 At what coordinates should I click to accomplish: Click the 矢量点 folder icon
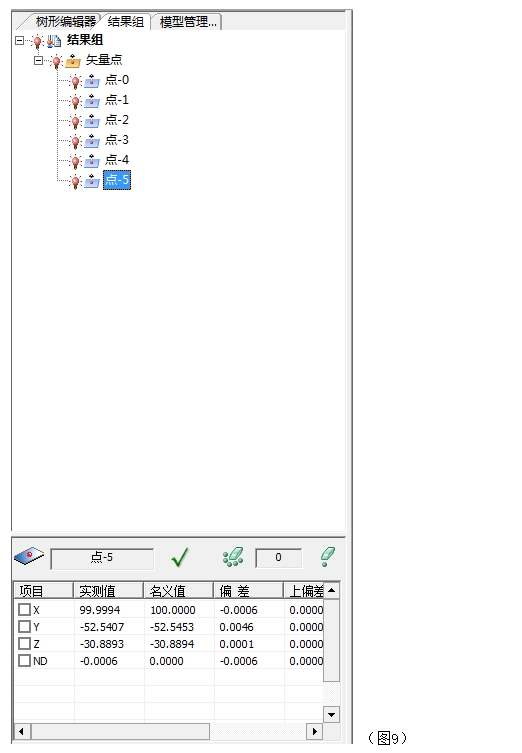pos(73,61)
